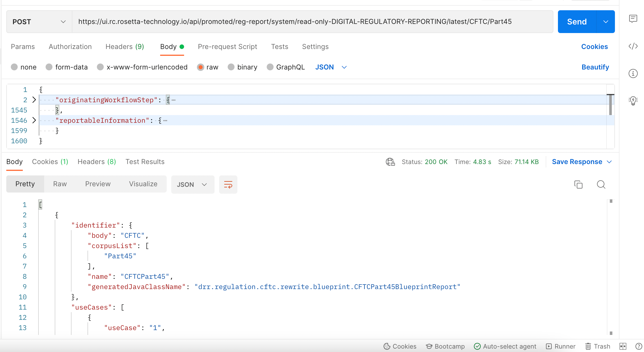Search within the response body
The width and height of the screenshot is (644, 352).
pyautogui.click(x=601, y=185)
